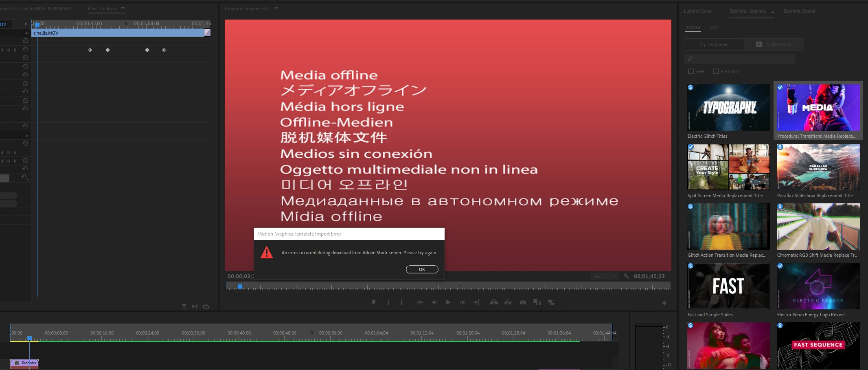The width and height of the screenshot is (868, 370).
Task: Select the Fast and Simple Slides template
Action: pos(729,286)
